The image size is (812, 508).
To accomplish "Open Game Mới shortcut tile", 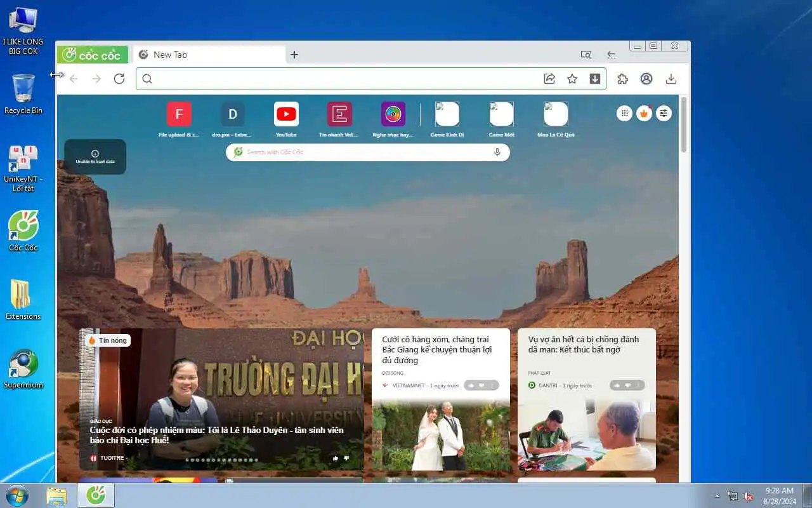I will 501,119.
